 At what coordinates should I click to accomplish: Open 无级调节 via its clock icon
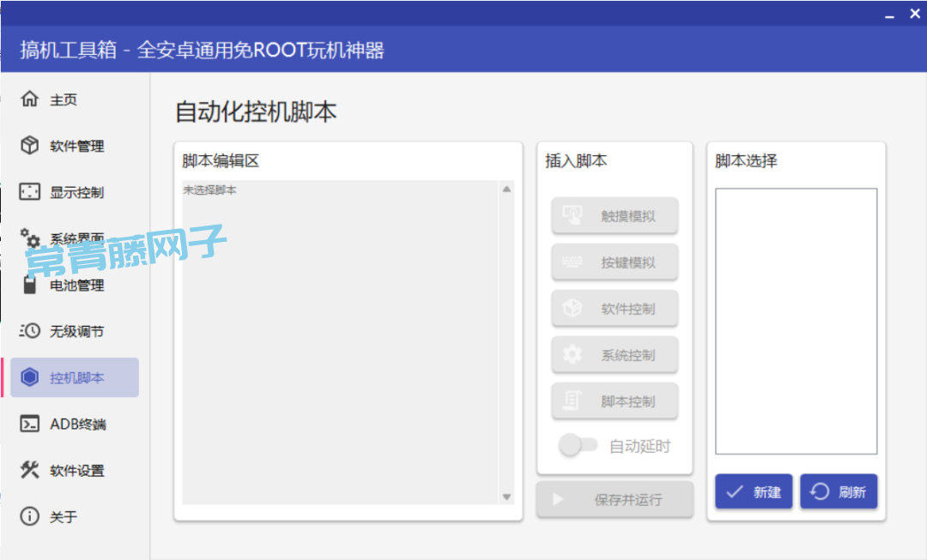coord(30,331)
